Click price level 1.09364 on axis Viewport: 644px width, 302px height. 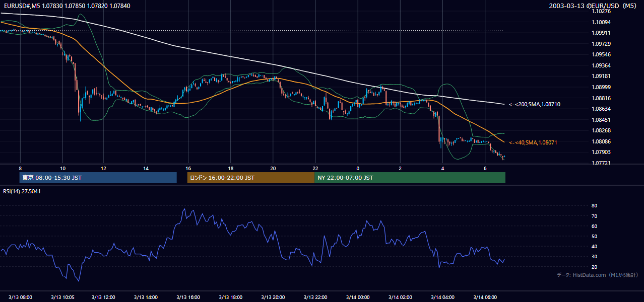pos(602,65)
